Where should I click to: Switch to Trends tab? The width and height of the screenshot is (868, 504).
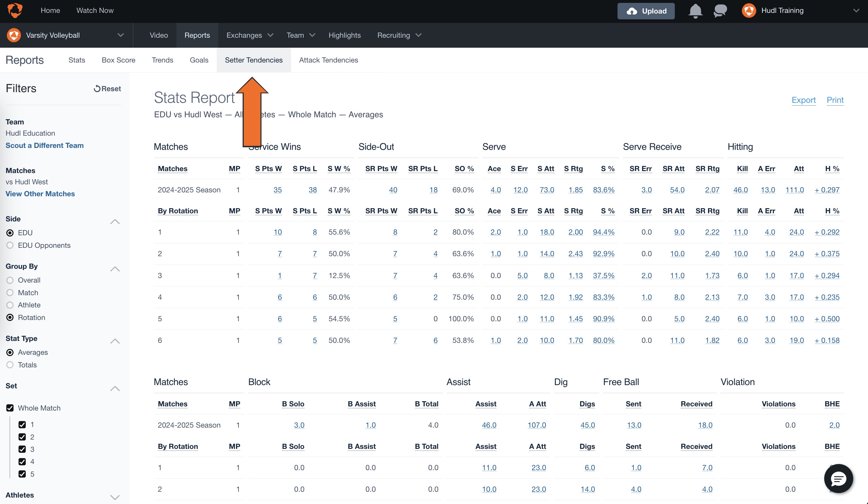coord(162,60)
